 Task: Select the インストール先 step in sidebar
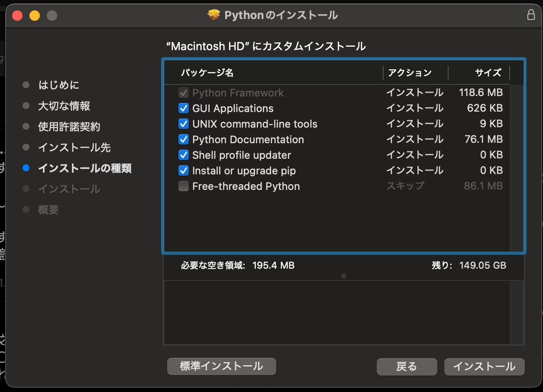tap(74, 148)
